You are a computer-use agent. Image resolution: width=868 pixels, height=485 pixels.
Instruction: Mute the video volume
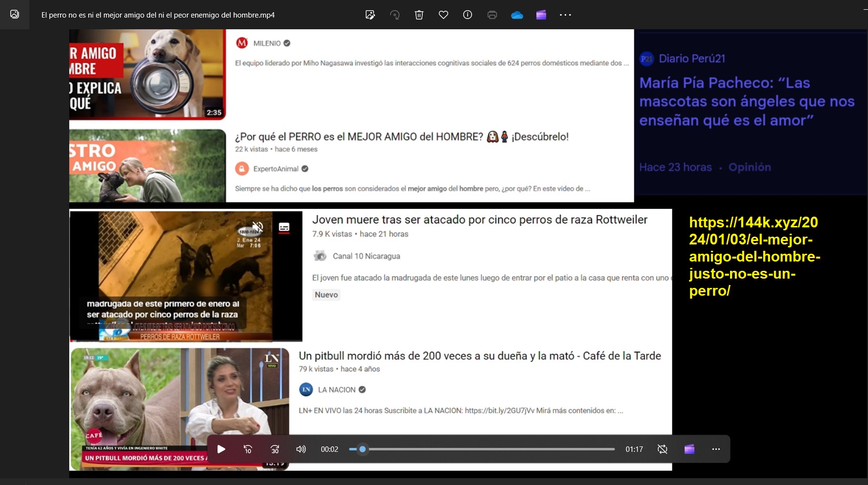tap(301, 449)
